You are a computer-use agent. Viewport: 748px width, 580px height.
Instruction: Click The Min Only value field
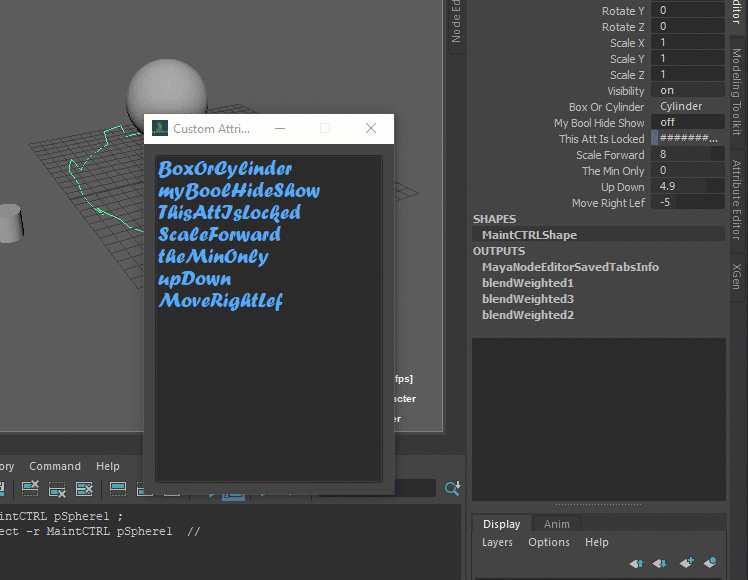[688, 170]
